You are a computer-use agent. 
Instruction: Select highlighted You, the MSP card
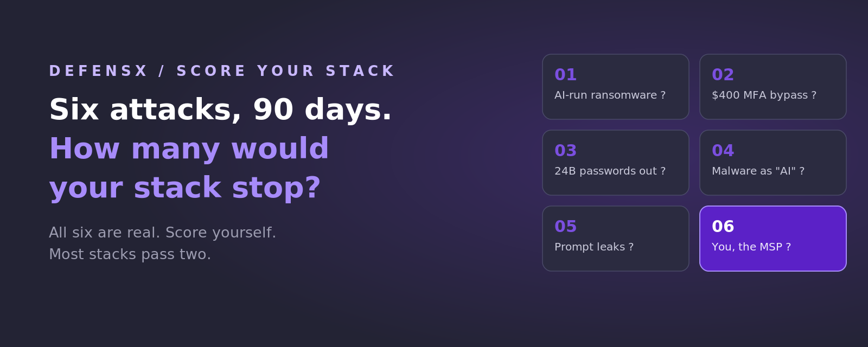(773, 239)
